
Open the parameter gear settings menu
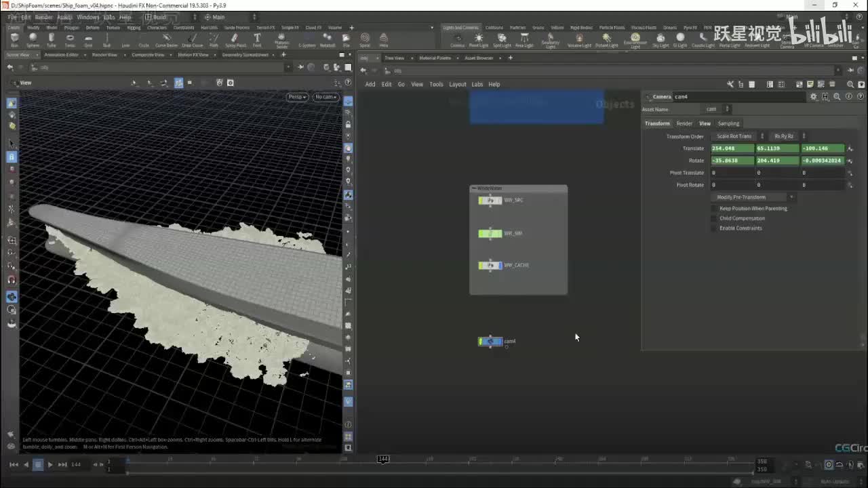[813, 97]
